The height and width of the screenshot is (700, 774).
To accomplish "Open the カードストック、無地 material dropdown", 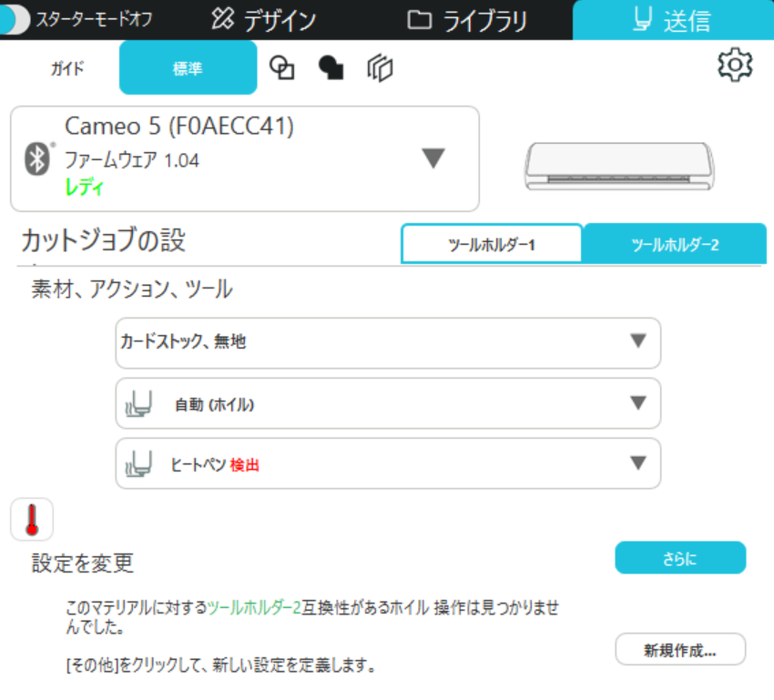I will click(388, 343).
